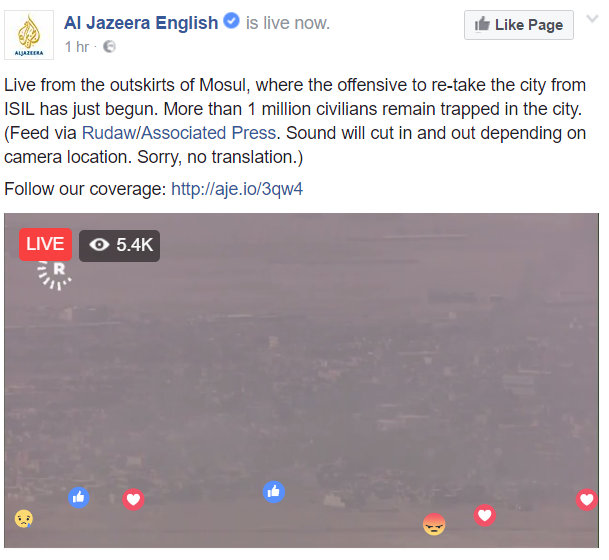Screen dimensions: 609x560
Task: Click the 5.4K viewer count eye icon
Action: 99,245
